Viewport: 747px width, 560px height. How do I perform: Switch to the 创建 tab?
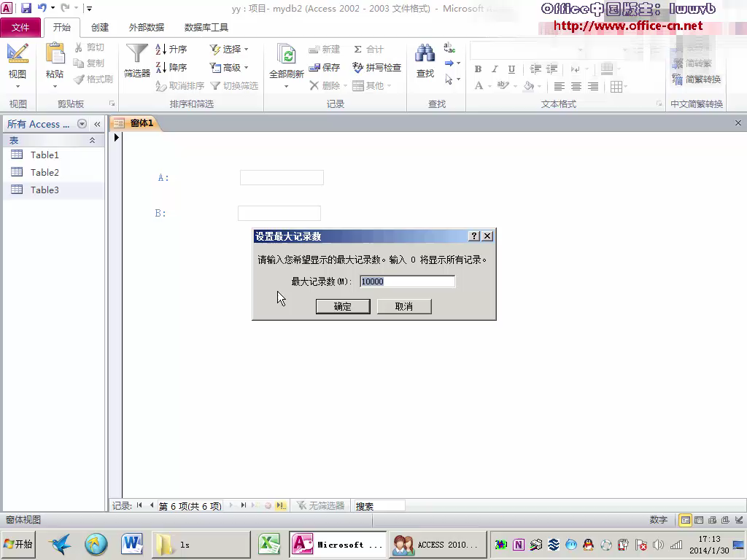[x=100, y=28]
